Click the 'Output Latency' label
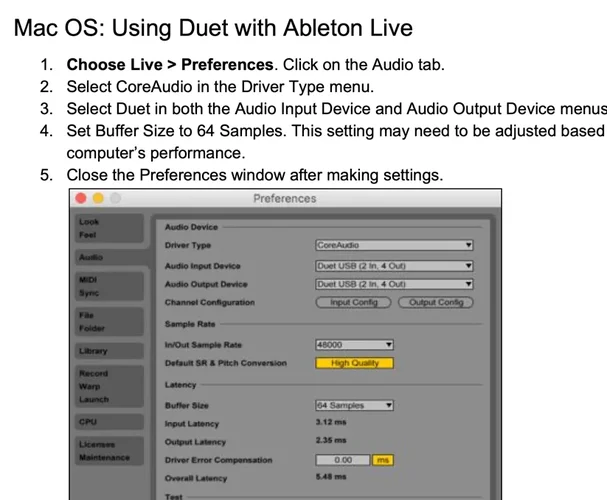607x500 pixels. coord(195,442)
